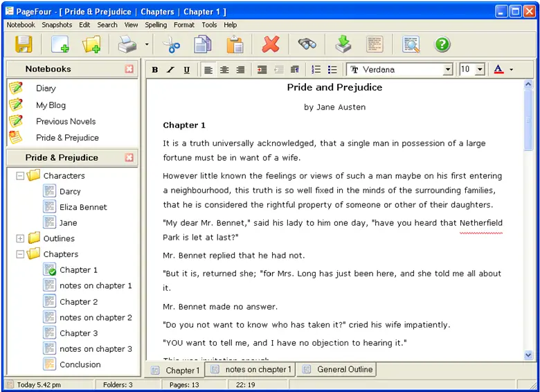Open the View menu
540x392 pixels.
(131, 25)
